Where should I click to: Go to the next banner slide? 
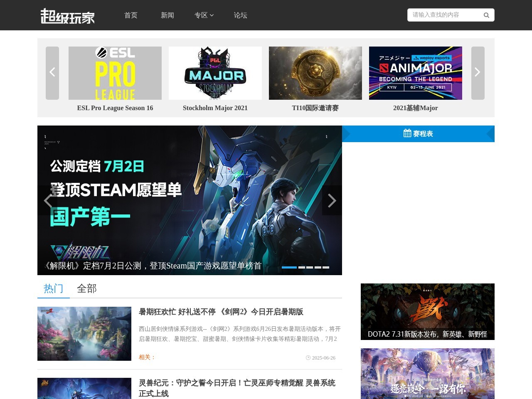[x=332, y=200]
